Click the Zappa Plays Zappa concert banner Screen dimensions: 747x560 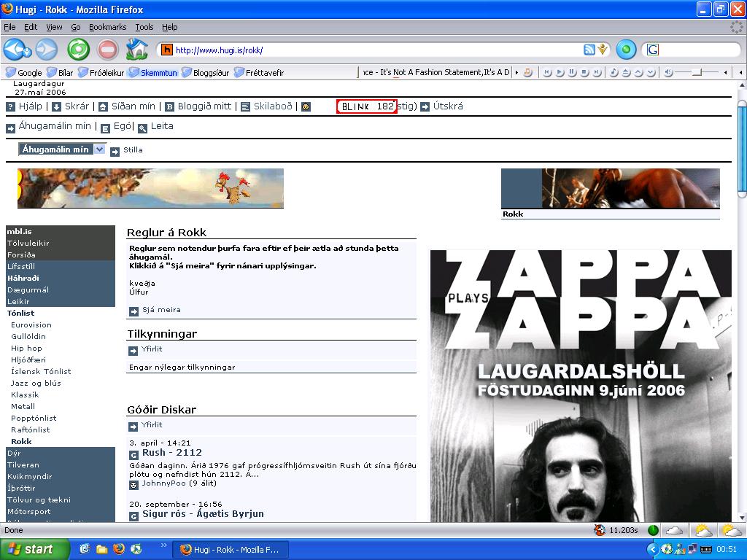[581, 386]
